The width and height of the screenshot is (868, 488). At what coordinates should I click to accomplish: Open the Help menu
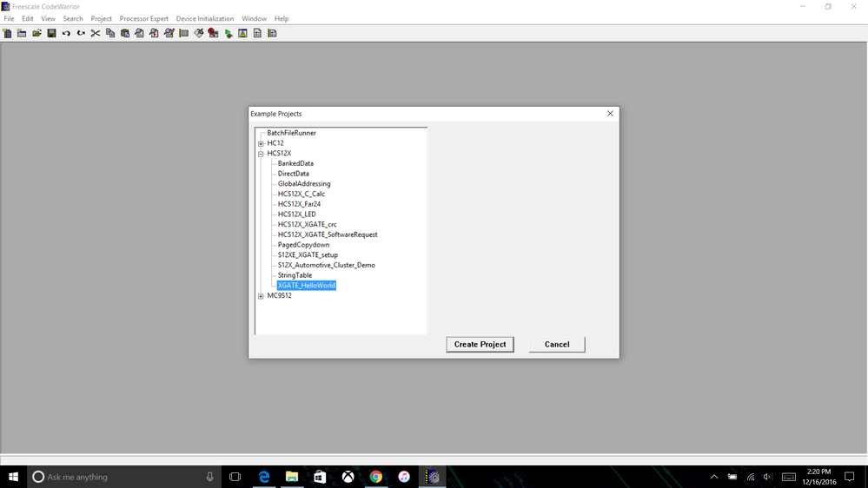pos(282,18)
